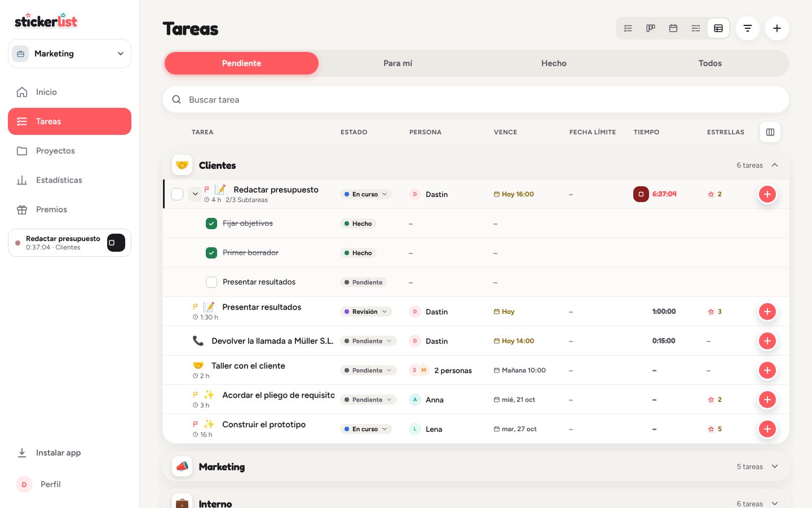This screenshot has width=812, height=508.
Task: Switch to kanban board view icon
Action: tap(651, 28)
